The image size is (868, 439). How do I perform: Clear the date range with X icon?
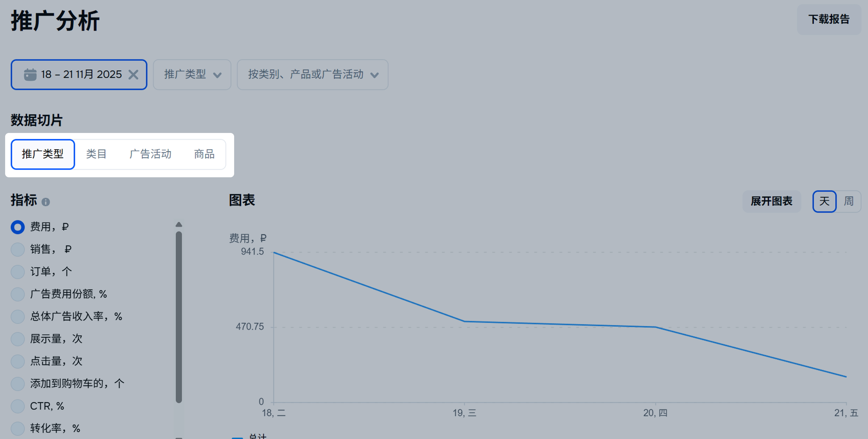point(133,74)
